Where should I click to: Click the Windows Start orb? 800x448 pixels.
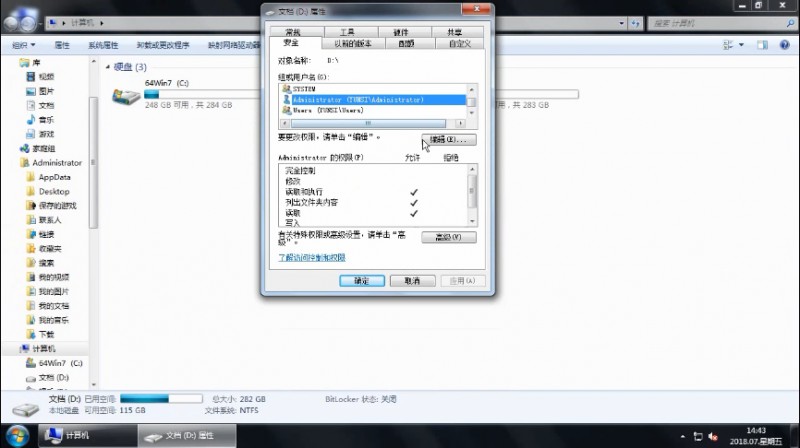click(17, 436)
